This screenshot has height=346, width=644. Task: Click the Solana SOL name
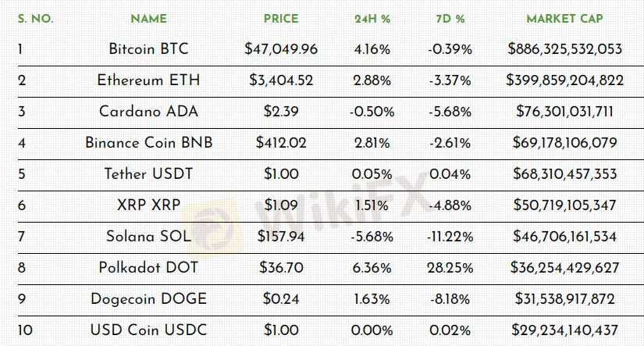[x=148, y=237]
